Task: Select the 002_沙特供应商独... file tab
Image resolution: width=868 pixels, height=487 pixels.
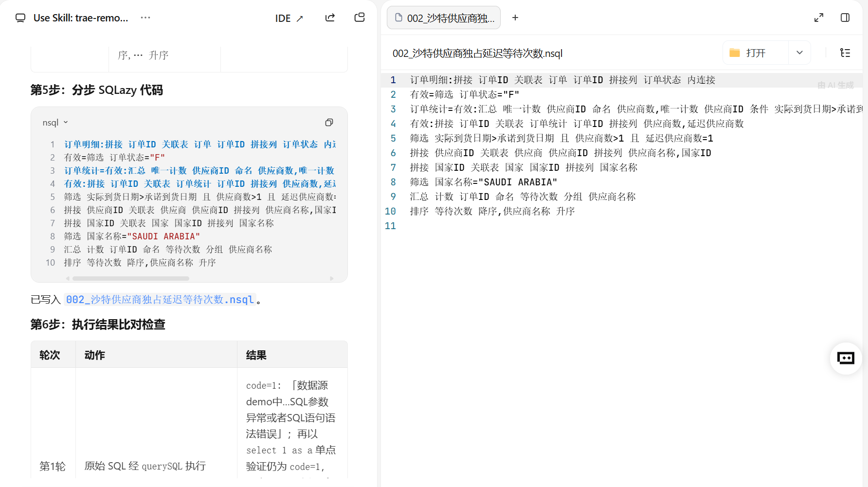Action: [444, 18]
